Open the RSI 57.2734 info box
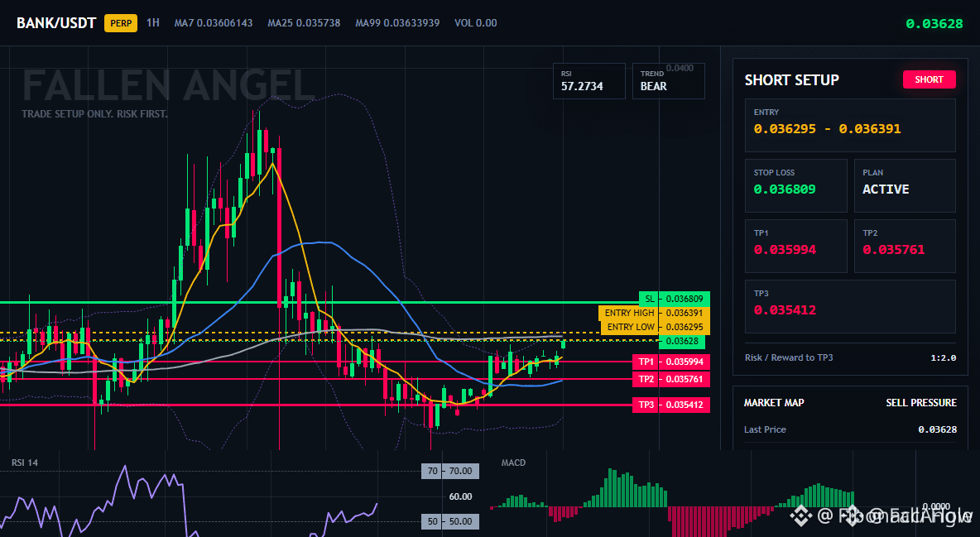Viewport: 980px width, 537px height. coord(588,80)
